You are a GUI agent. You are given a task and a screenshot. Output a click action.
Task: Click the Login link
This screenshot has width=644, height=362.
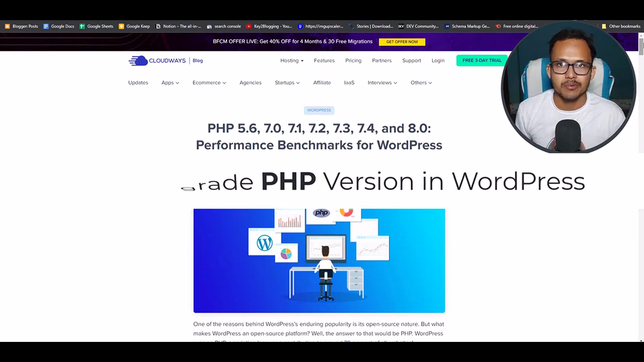438,61
